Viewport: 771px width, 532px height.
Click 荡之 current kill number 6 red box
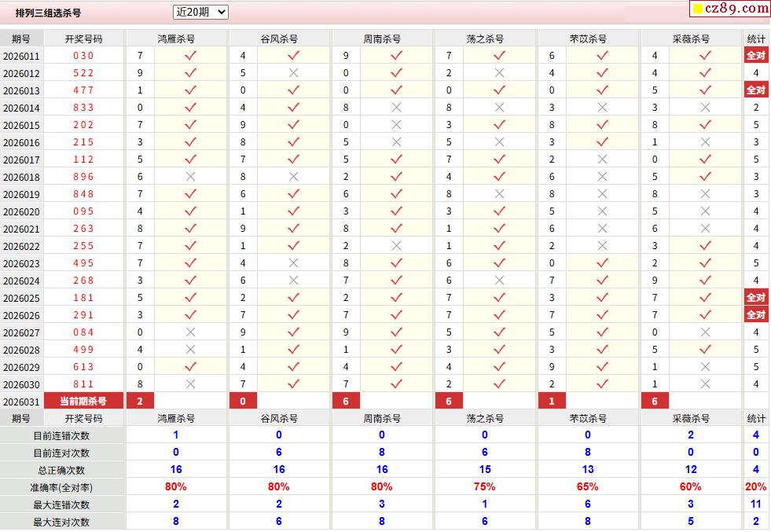[449, 402]
